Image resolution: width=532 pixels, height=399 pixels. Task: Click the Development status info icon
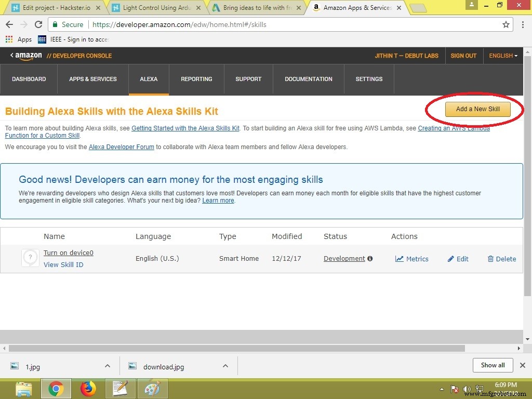(370, 259)
